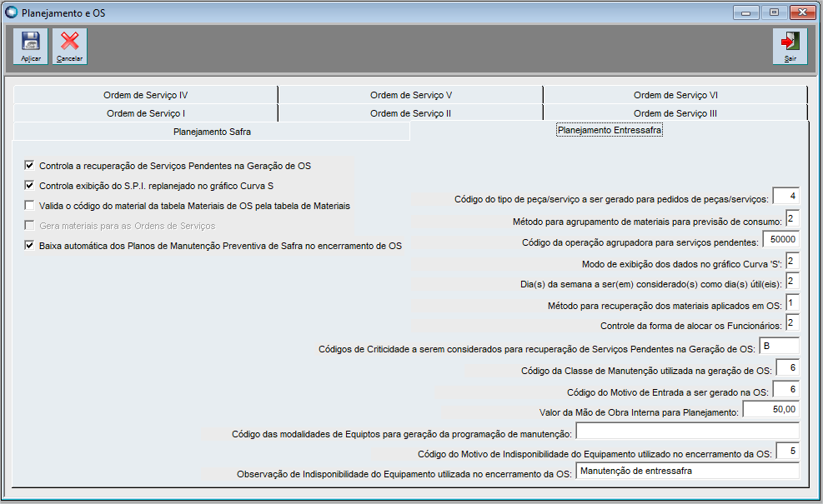Close the Planejamento e OS window
This screenshot has width=823, height=504.
(x=802, y=12)
